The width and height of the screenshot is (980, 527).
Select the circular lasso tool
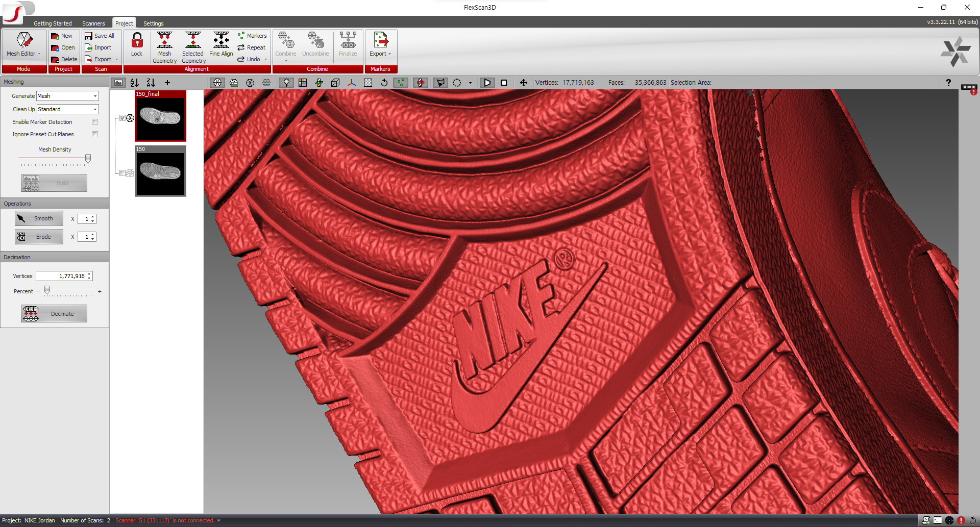(x=457, y=83)
